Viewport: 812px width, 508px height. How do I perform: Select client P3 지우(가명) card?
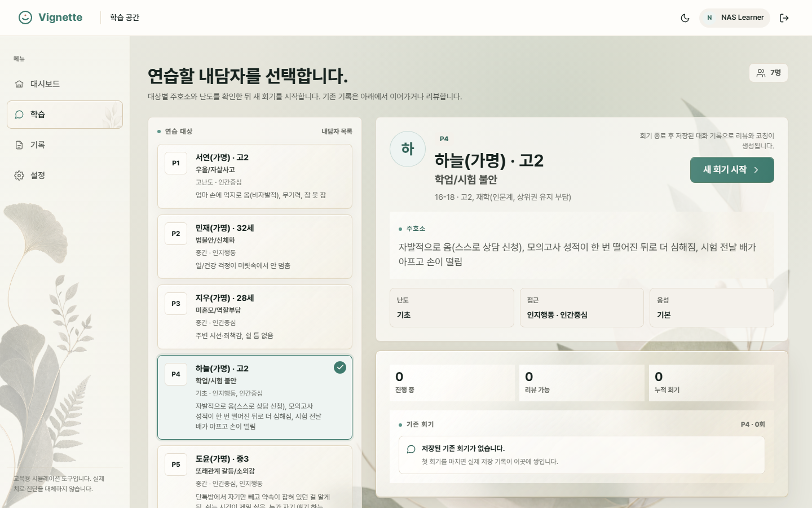(x=255, y=317)
